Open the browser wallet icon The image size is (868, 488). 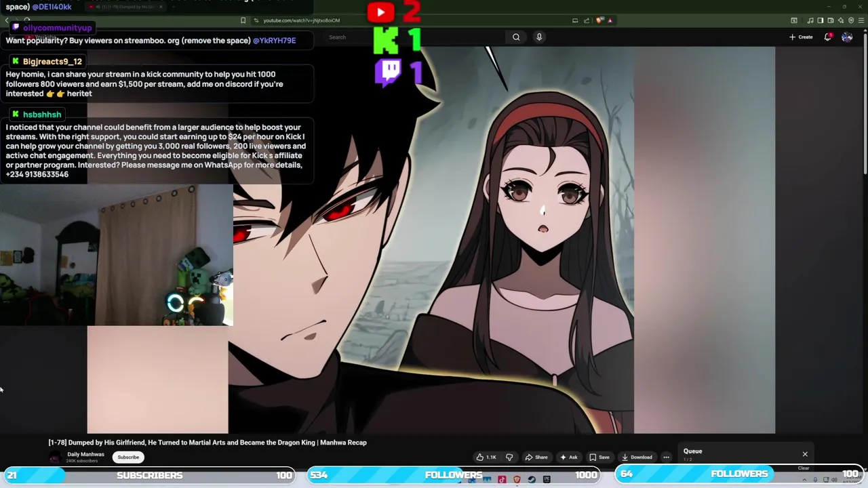(x=831, y=20)
